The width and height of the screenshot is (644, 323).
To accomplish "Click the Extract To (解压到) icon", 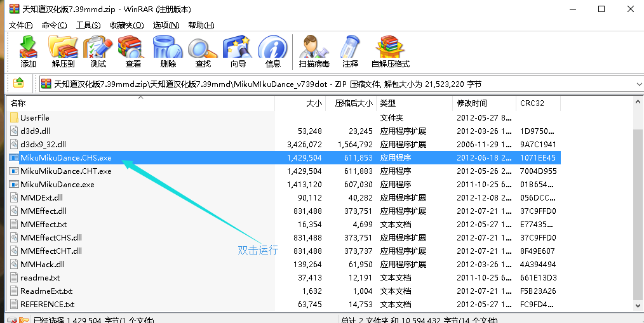I will click(x=64, y=51).
